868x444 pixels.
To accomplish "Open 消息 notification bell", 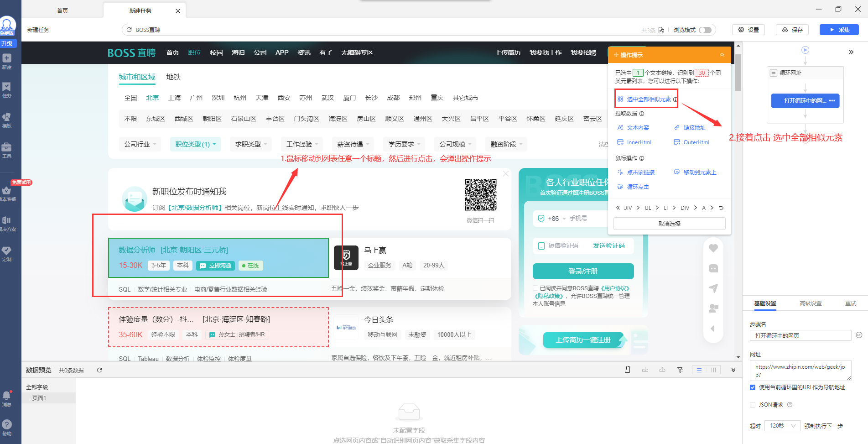I will click(7, 398).
